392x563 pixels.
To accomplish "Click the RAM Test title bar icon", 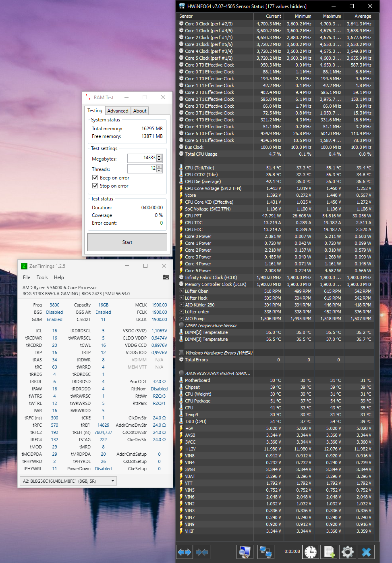I will pos(88,97).
